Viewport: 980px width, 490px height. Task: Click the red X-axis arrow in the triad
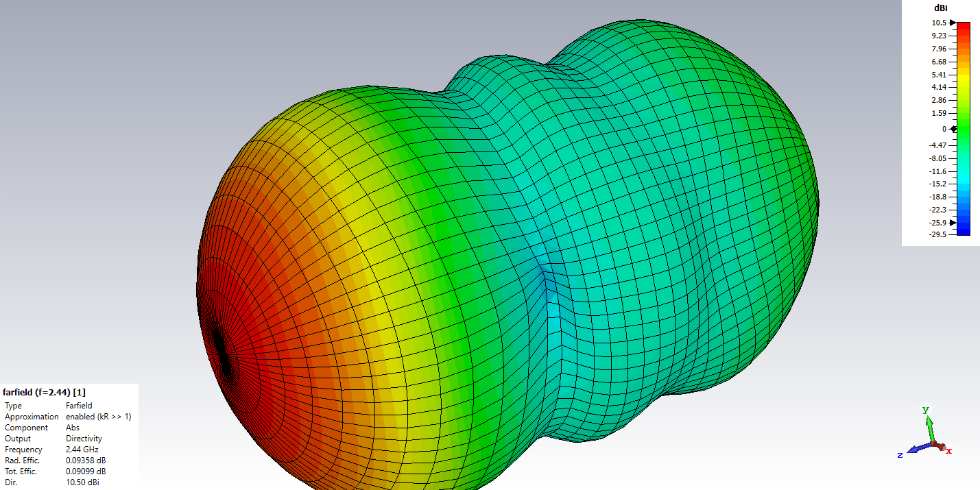point(942,448)
